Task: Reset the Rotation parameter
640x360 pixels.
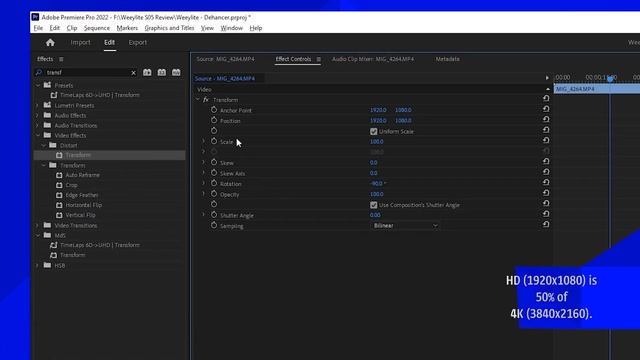Action: 546,182
